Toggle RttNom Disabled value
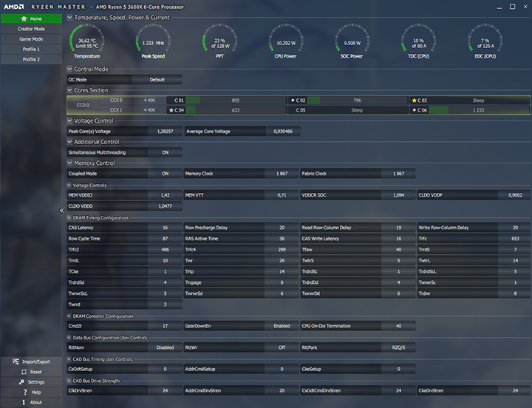Screen dimensions: 532x408 [166, 347]
